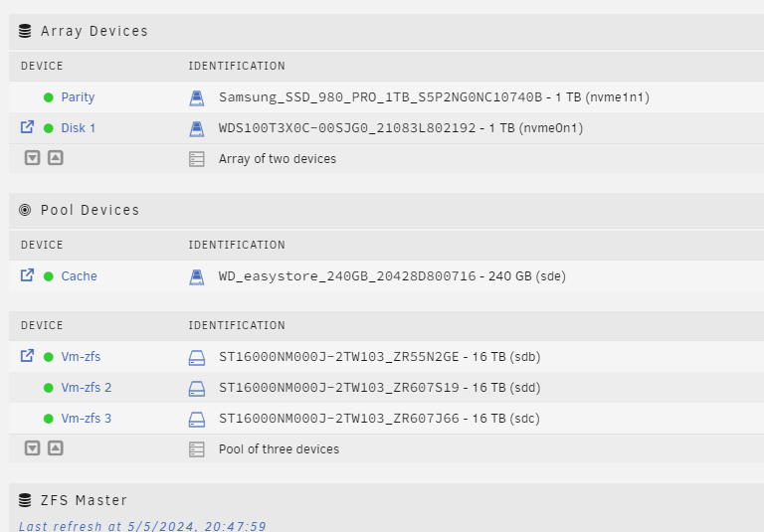Spin down pool devices with down arrow
Viewport: 764px width, 532px height.
32,448
